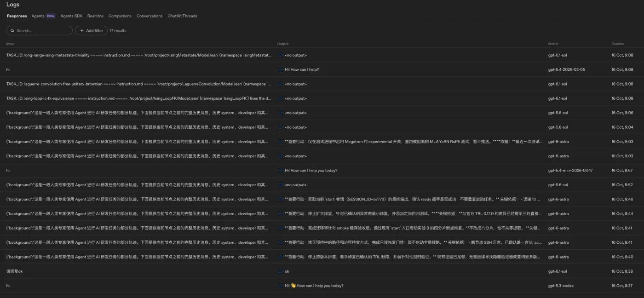Click the plus icon on Add filter
Image resolution: width=644 pixels, height=298 pixels.
[x=81, y=31]
